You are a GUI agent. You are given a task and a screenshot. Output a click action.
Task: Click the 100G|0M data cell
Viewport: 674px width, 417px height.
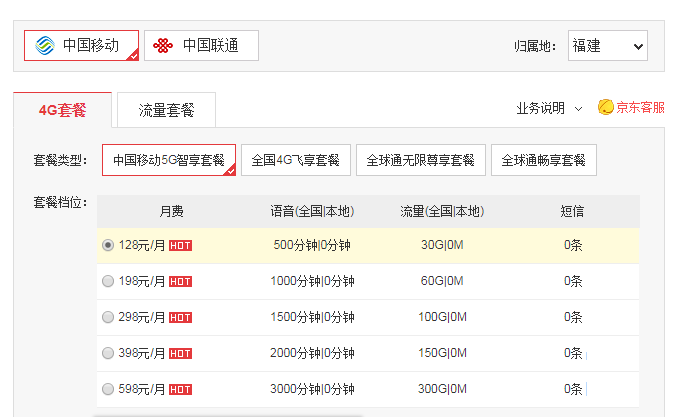(x=442, y=317)
